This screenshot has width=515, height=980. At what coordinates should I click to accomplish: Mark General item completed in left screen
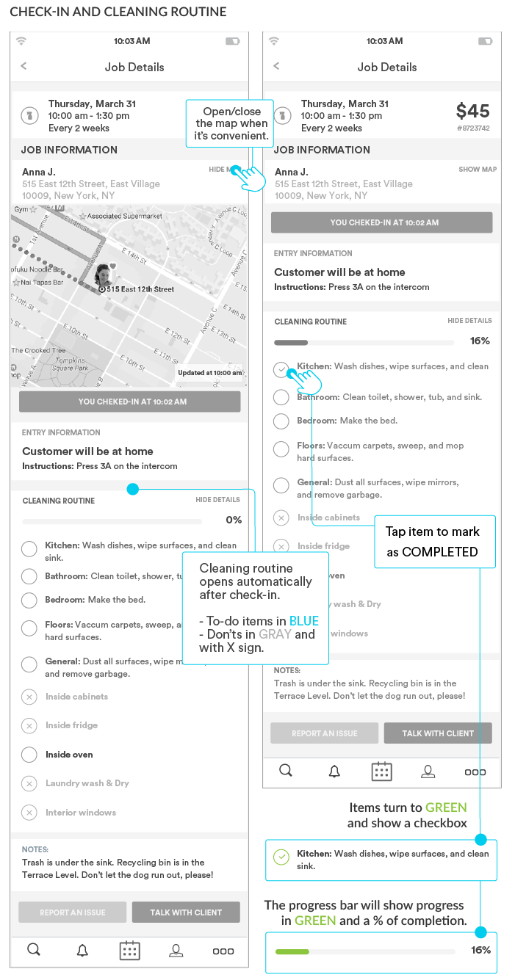point(29,664)
